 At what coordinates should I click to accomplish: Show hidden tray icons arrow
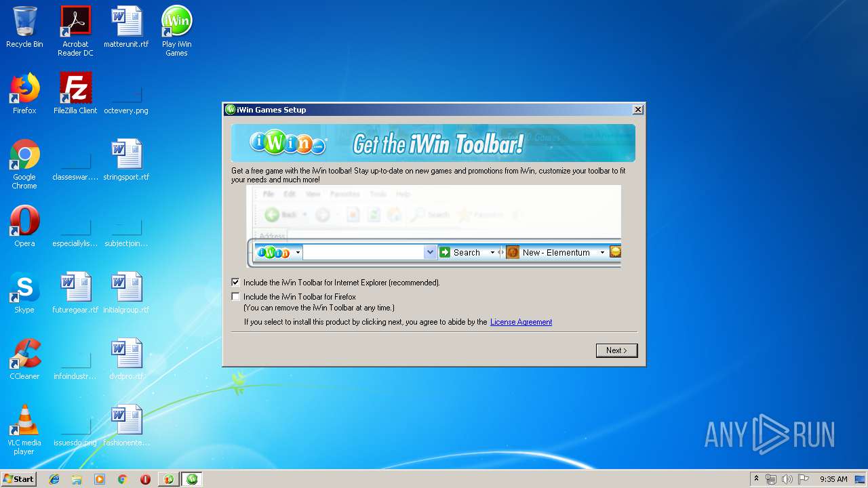click(x=756, y=479)
